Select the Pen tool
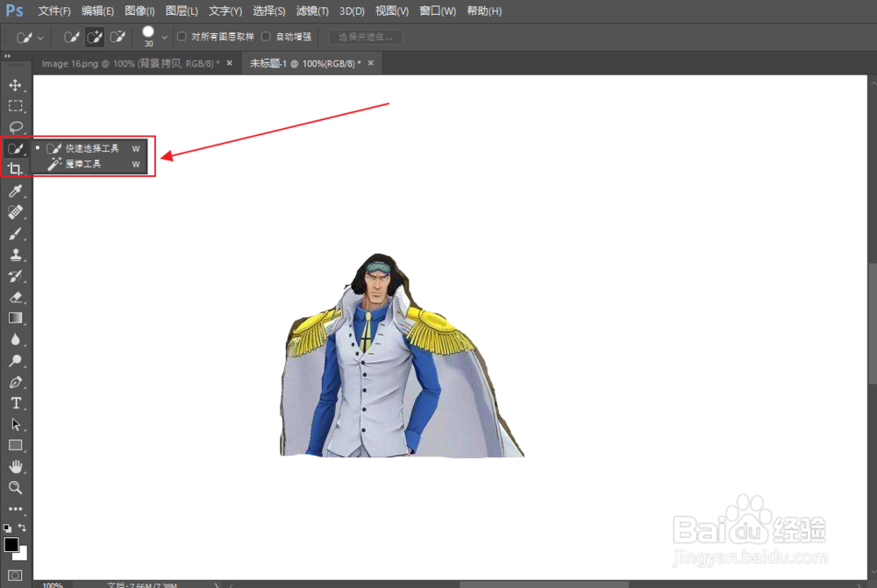 pyautogui.click(x=15, y=382)
